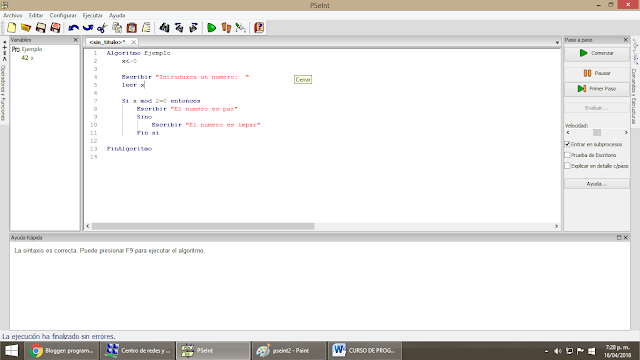Decrease Velocidad with the left arrow
Screen dimensions: 640x360
(x=568, y=133)
